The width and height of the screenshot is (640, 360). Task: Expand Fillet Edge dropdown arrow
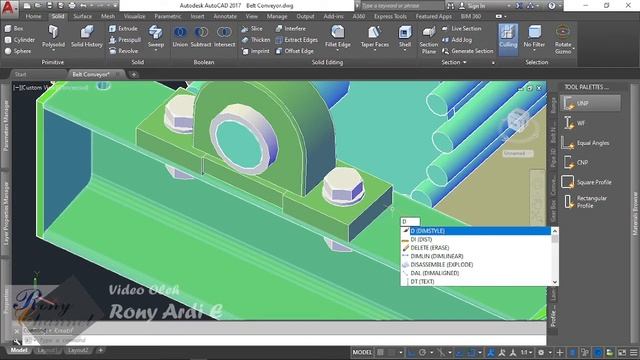coord(338,51)
